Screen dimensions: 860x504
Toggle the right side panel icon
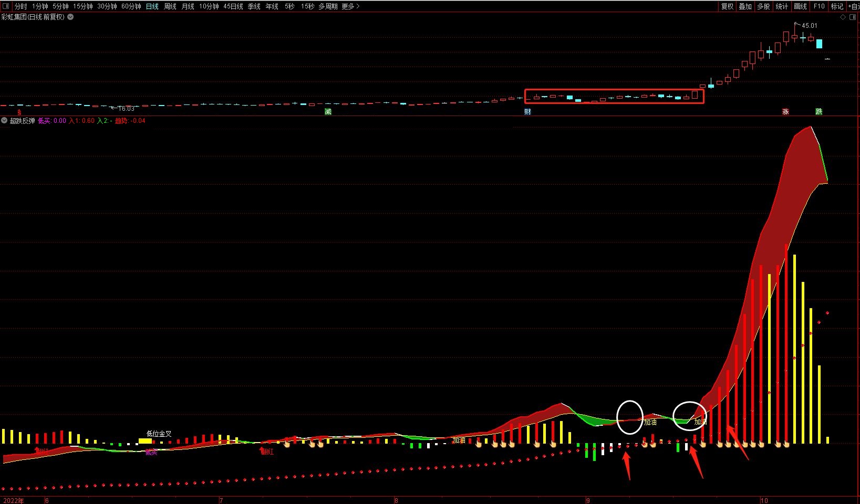(x=853, y=17)
